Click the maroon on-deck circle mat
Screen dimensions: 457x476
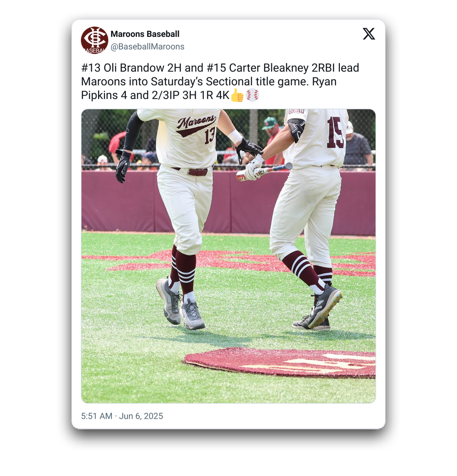pyautogui.click(x=280, y=363)
